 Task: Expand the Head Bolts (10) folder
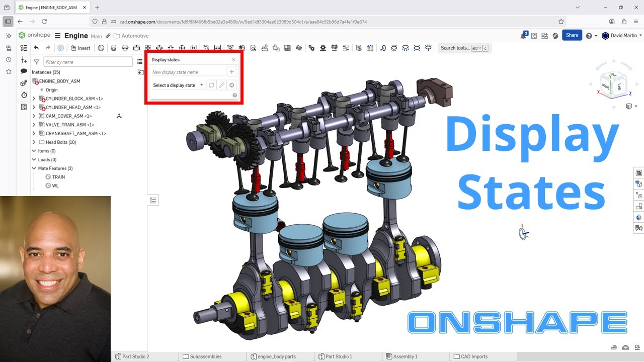[x=34, y=142]
